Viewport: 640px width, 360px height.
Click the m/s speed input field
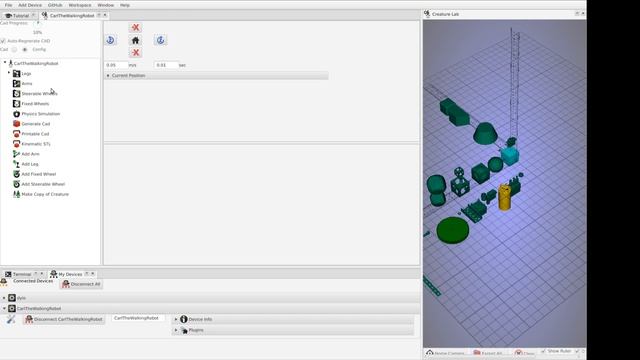116,65
